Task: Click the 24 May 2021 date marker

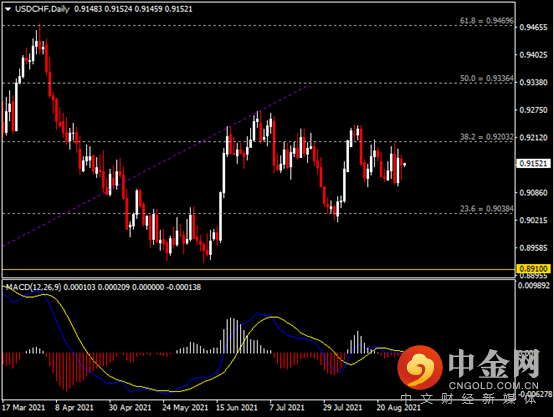Action: (x=185, y=407)
